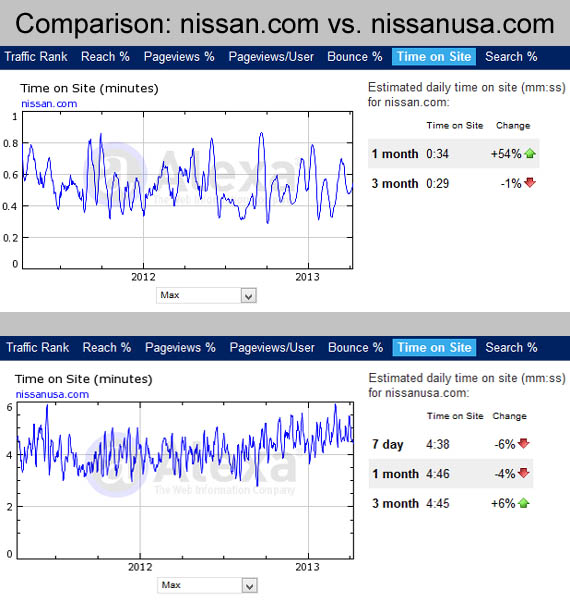570x600 pixels.
Task: Click the Comparison: nissan.com vs. nissanusa.com heading
Action: pos(285,24)
